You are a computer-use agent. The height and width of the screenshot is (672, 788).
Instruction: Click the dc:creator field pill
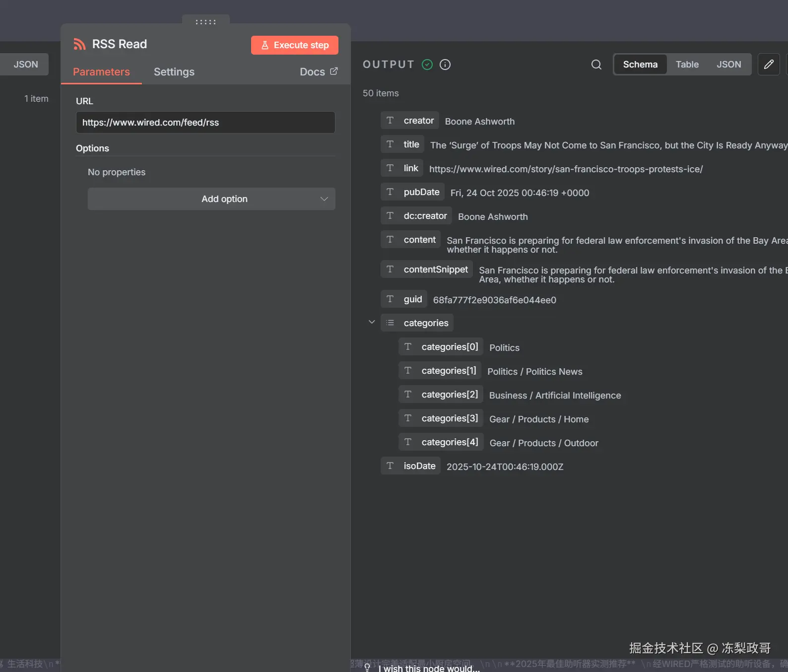point(416,216)
